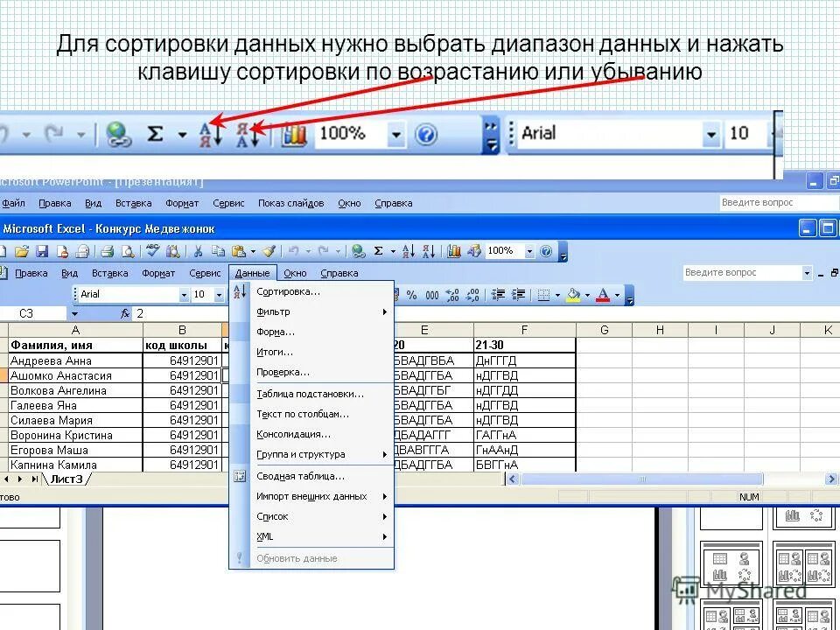Viewport: 840px width, 630px height.
Task: Click Borders button in formatting toolbar
Action: pos(543,295)
